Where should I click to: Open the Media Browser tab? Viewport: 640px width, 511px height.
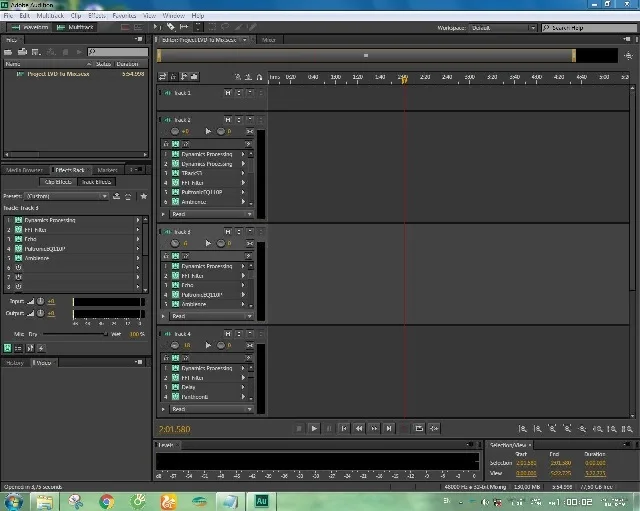[x=24, y=170]
